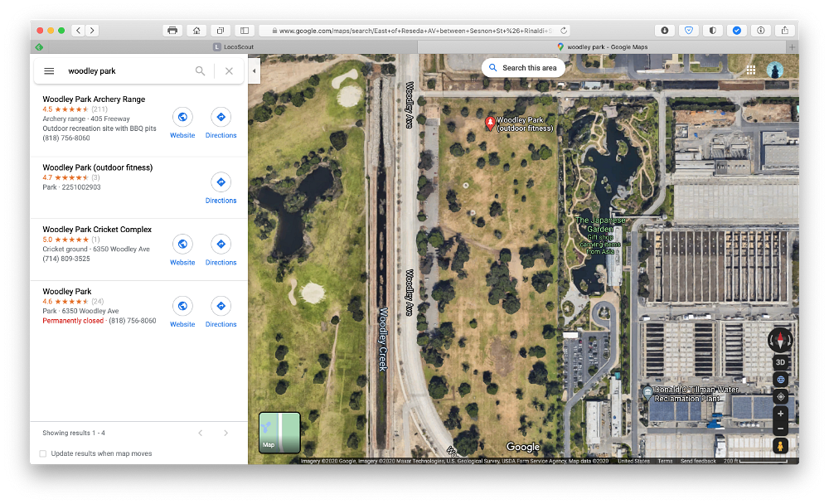Image resolution: width=829 pixels, height=504 pixels.
Task: Click the green favorites bar icon
Action: [39, 47]
